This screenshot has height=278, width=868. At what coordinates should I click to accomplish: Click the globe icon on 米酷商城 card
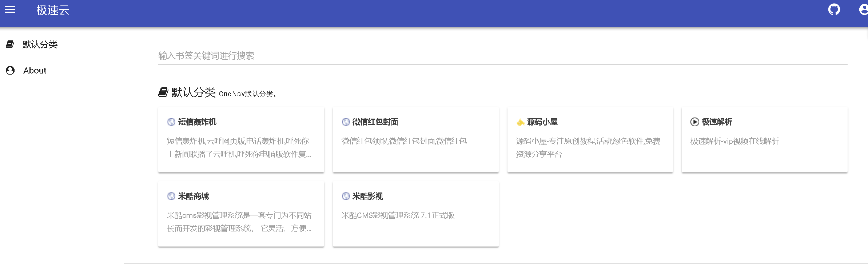click(x=171, y=196)
